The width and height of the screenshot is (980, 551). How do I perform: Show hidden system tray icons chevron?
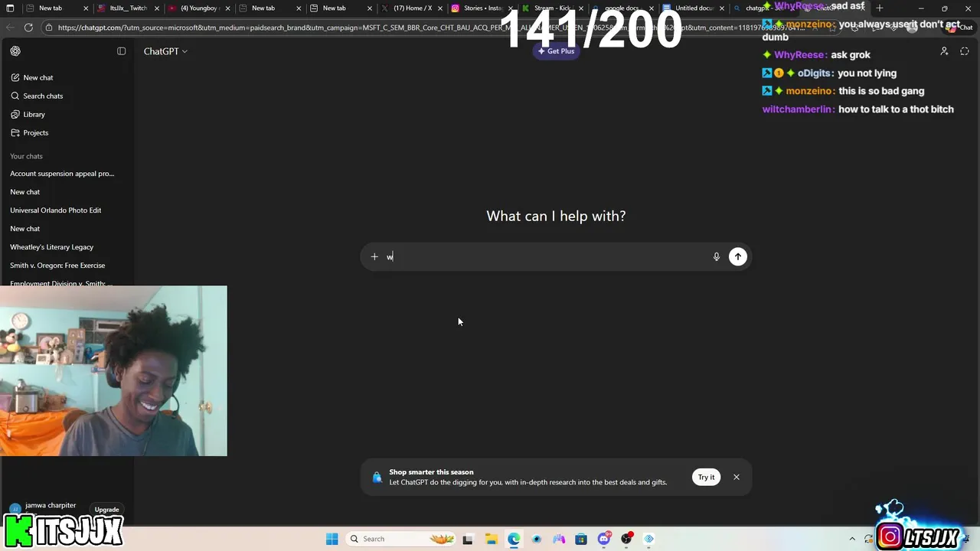pyautogui.click(x=852, y=539)
